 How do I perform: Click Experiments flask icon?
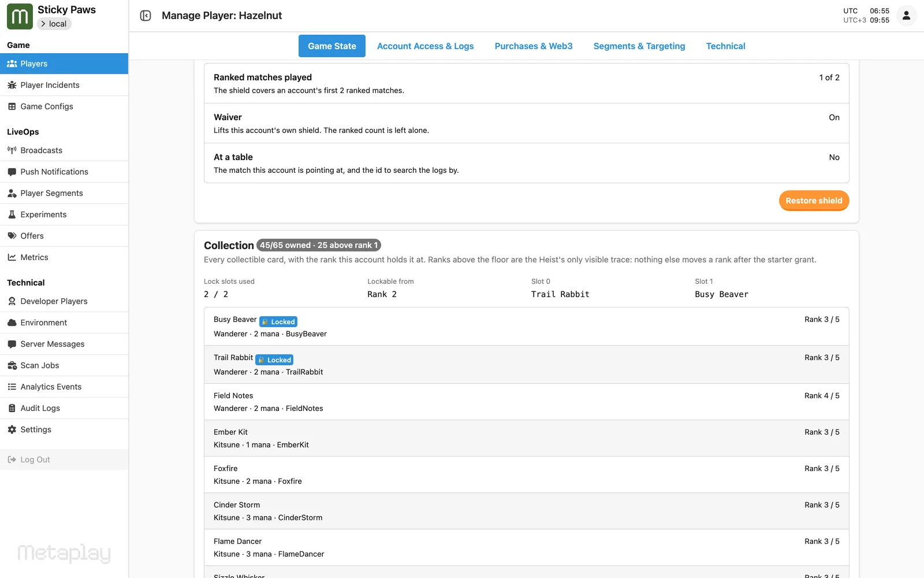[x=12, y=214]
